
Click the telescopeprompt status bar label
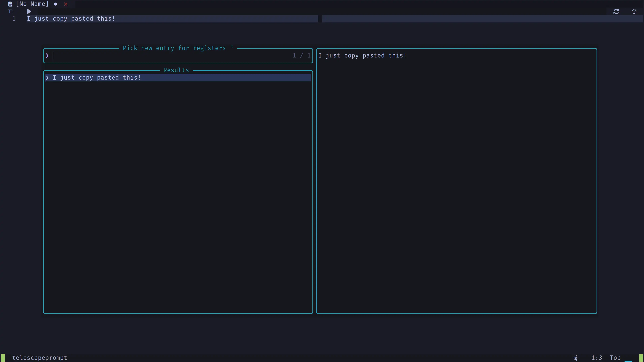pyautogui.click(x=40, y=358)
